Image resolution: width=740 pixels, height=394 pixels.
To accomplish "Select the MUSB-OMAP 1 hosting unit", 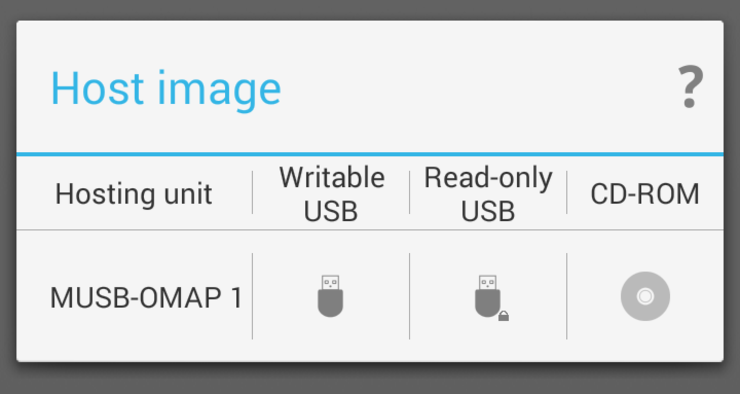I will click(x=146, y=298).
